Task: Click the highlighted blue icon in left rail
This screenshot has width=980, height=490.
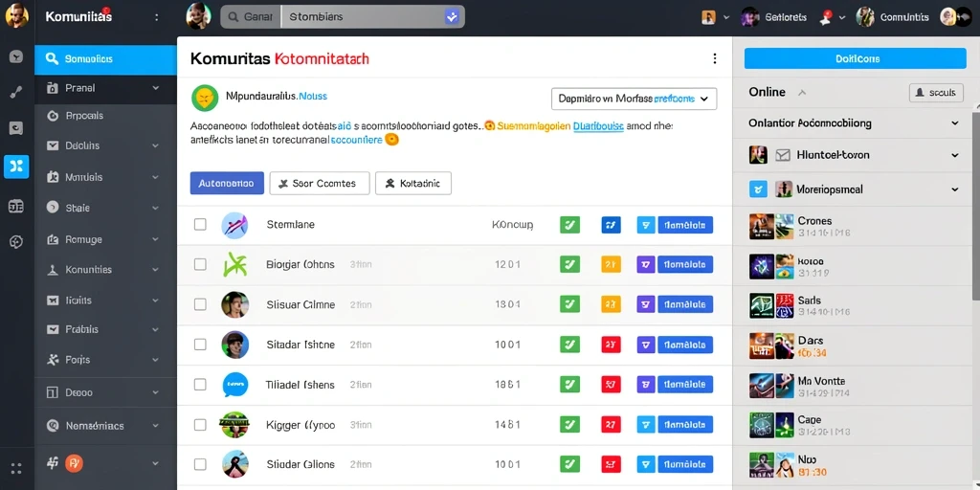Action: coord(16,167)
